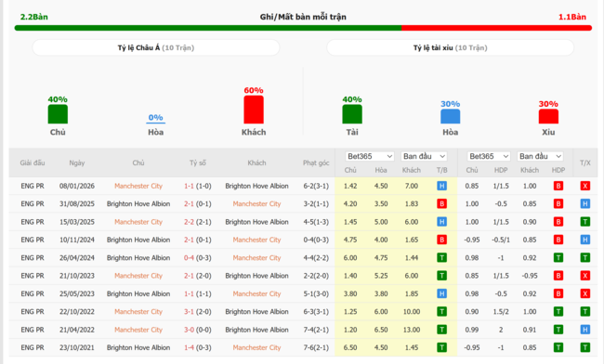
Task: Click the green T/X badge in 15/03/2025 row
Action: pos(585,222)
